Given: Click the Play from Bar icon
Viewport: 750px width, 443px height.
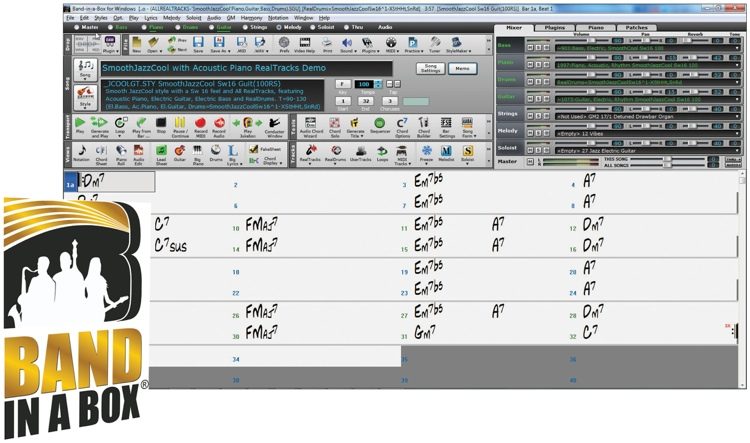Looking at the screenshot, I should point(141,126).
